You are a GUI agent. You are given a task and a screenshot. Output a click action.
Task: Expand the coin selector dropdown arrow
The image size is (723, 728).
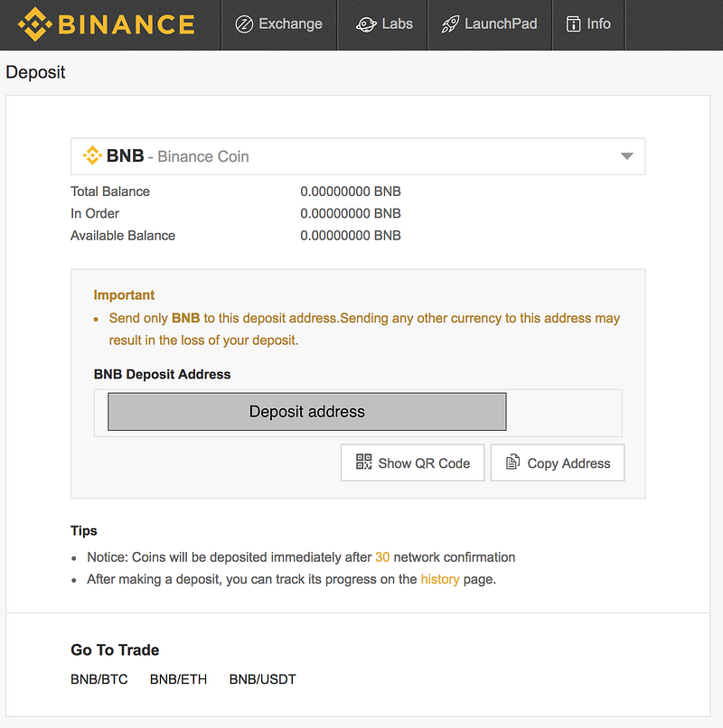pos(627,156)
